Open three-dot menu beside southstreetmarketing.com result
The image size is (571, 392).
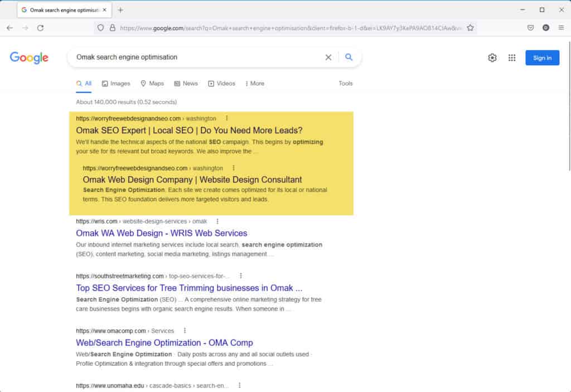tap(241, 276)
